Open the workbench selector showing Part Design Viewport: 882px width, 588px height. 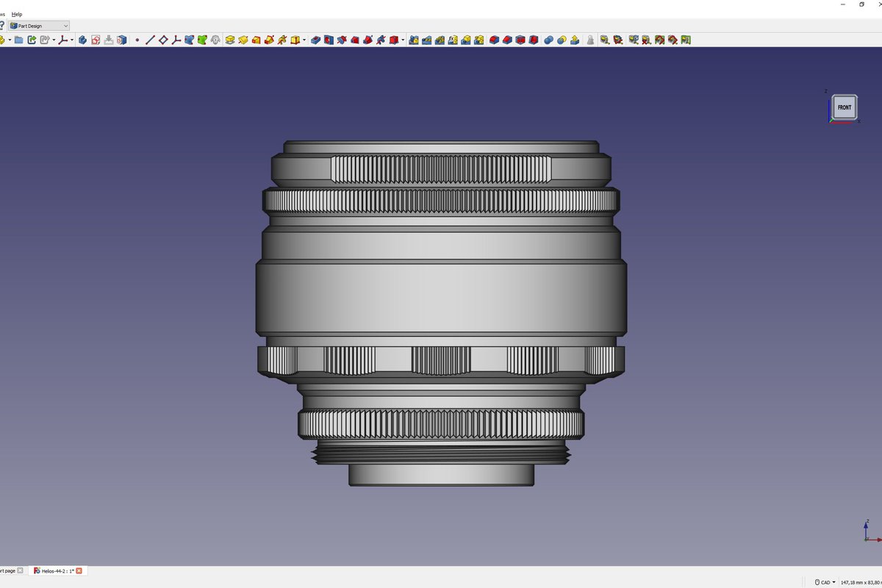[38, 25]
